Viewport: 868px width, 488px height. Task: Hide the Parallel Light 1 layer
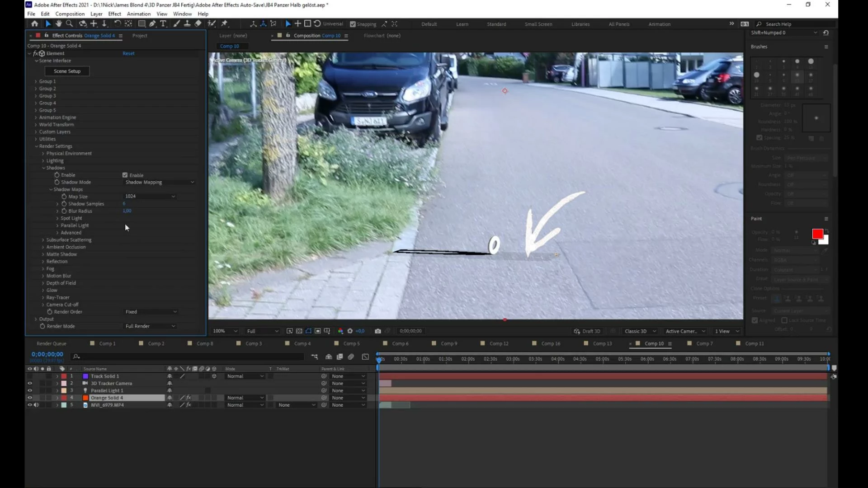coord(30,390)
